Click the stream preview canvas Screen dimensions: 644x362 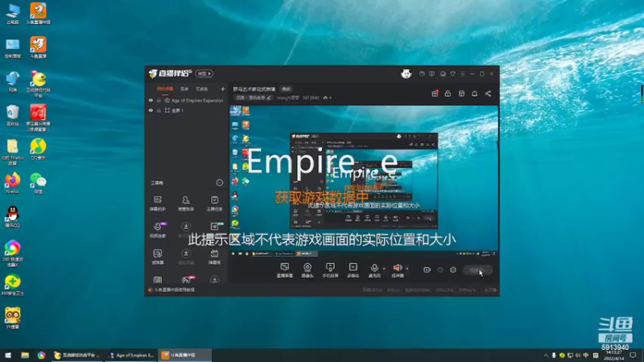click(364, 182)
